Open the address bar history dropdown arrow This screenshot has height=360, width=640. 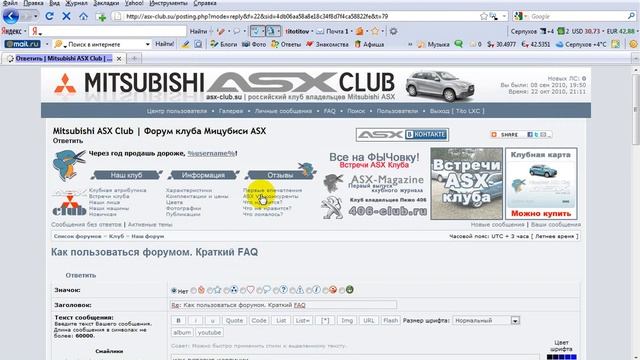pos(504,16)
